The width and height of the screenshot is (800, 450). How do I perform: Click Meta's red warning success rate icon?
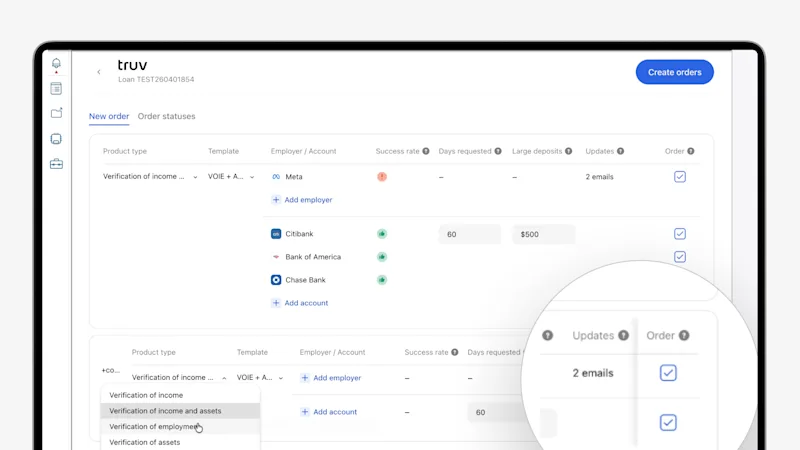click(382, 177)
